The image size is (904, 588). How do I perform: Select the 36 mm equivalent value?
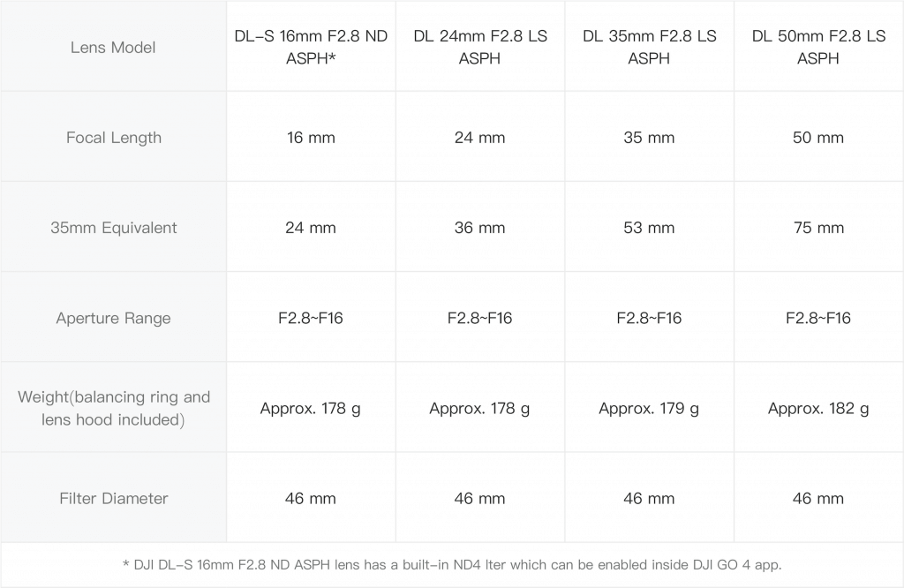479,228
